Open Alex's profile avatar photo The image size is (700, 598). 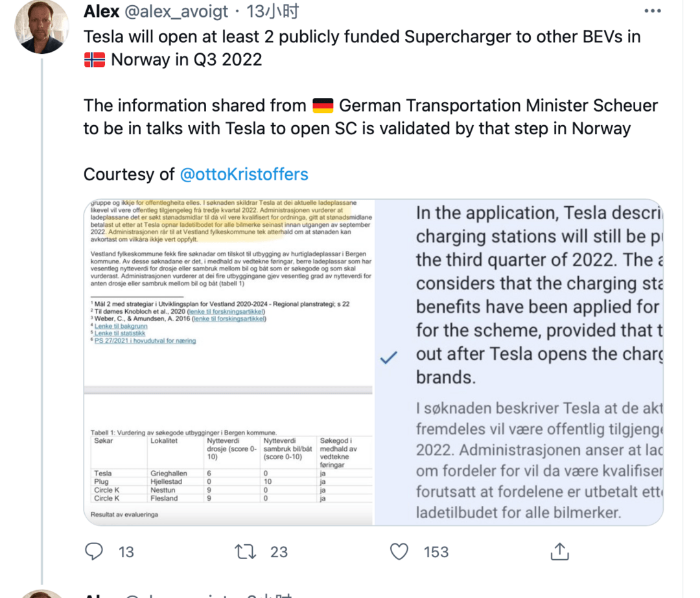41,27
